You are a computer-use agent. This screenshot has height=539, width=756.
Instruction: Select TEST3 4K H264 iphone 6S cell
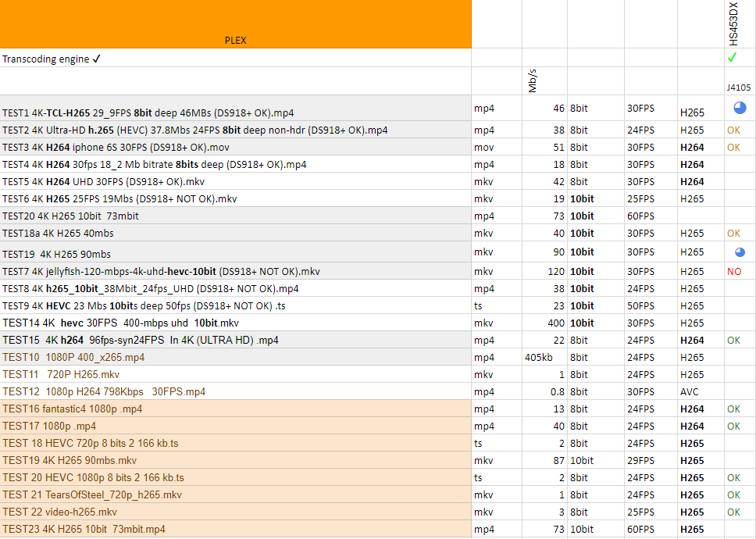point(235,147)
